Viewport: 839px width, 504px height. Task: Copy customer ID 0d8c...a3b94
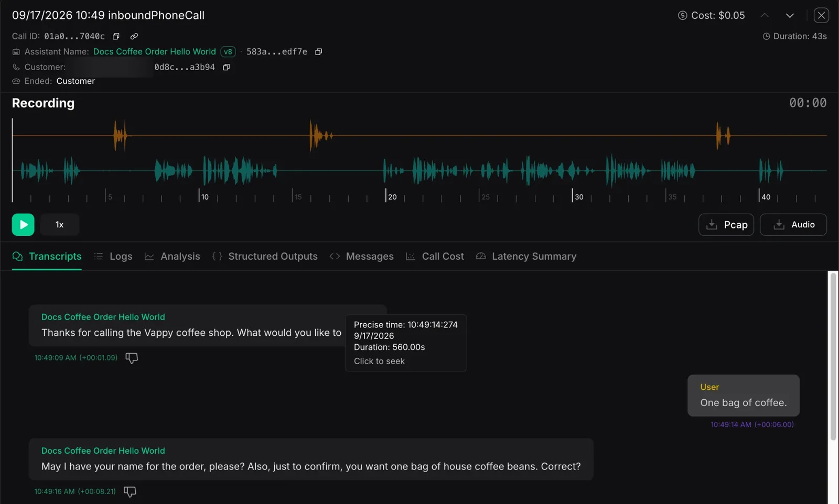coord(227,67)
